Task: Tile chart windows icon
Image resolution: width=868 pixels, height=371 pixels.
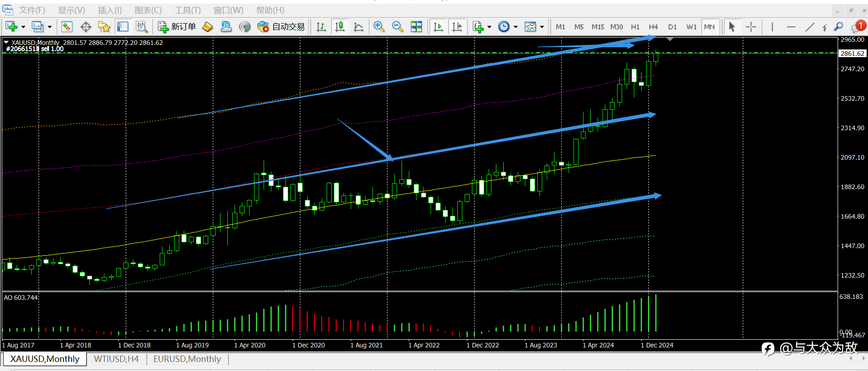Action: [x=416, y=27]
